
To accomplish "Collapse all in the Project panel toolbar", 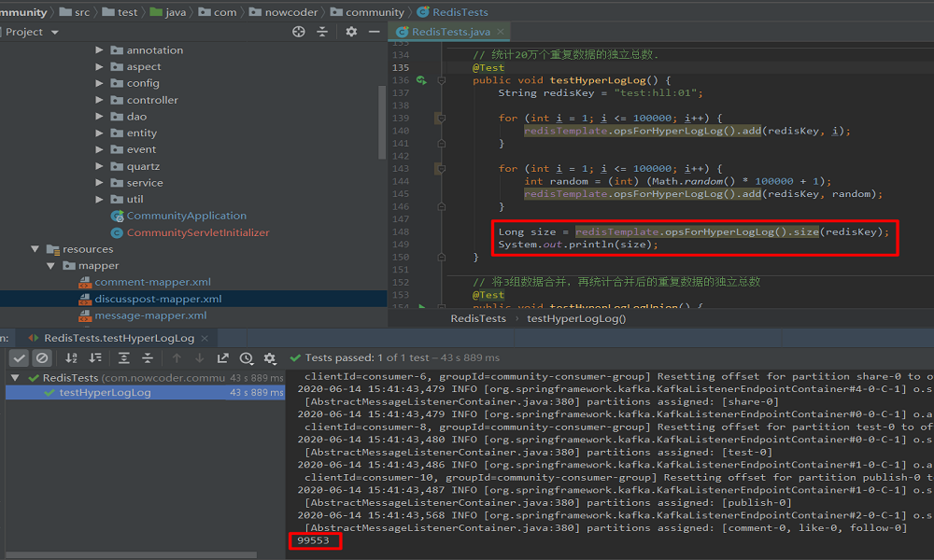I will [x=322, y=32].
